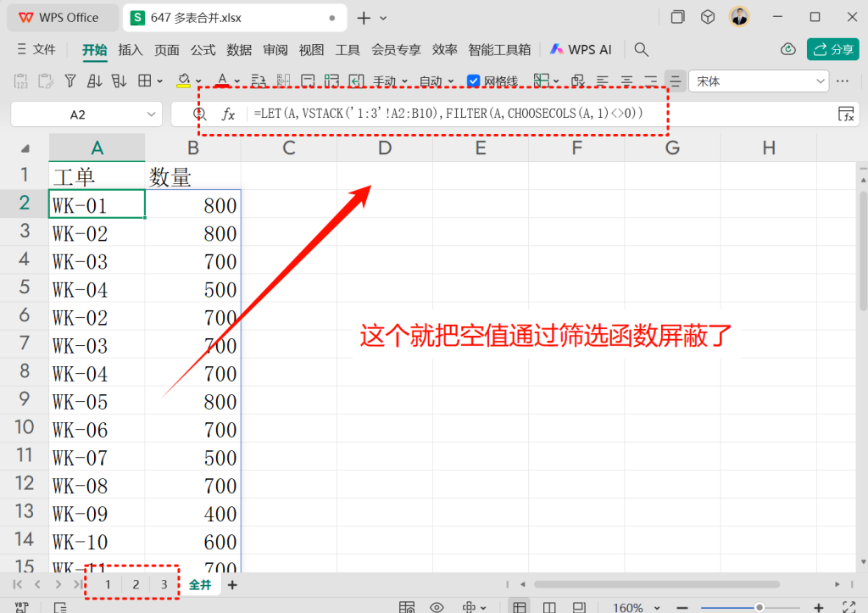Click the user avatar picture
The width and height of the screenshot is (868, 613).
(x=739, y=17)
